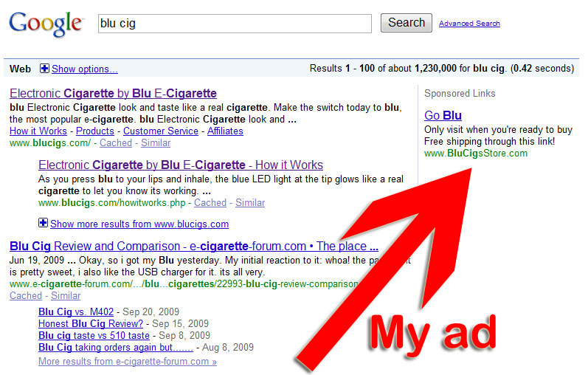588x375 pixels.
Task: Follow the How it Works sitelink
Action: click(x=39, y=131)
